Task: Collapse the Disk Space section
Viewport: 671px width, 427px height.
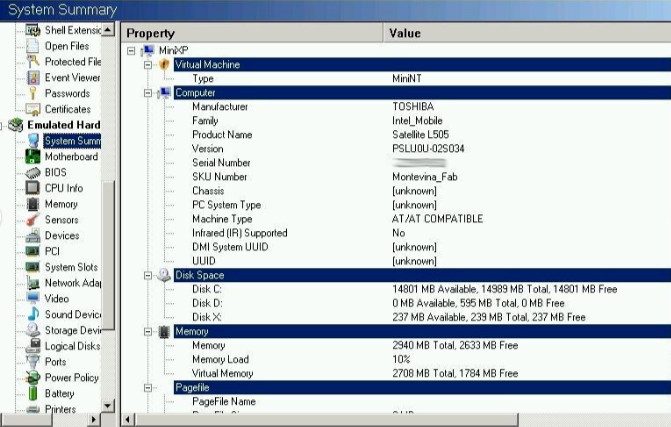Action: point(148,276)
